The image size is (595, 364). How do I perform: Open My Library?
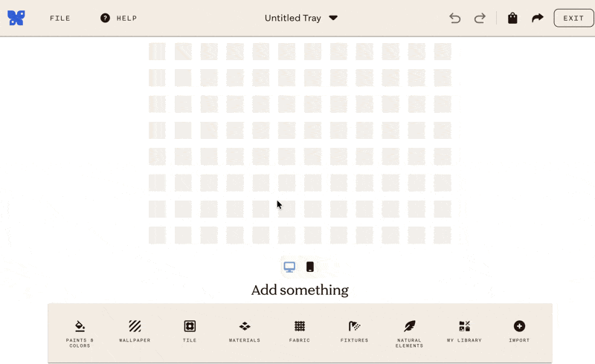(464, 331)
